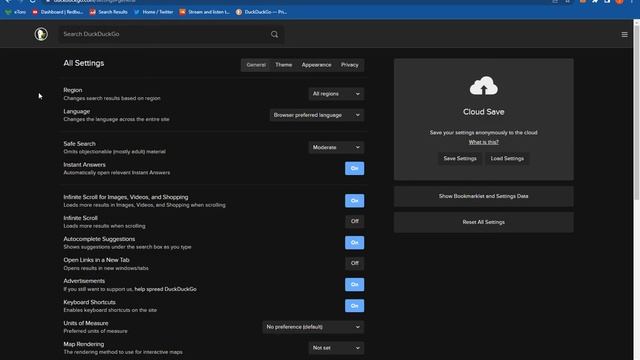Open the DuckDuckGo Privacy bookmark
Screen dimensions: 640x360
tap(261, 12)
